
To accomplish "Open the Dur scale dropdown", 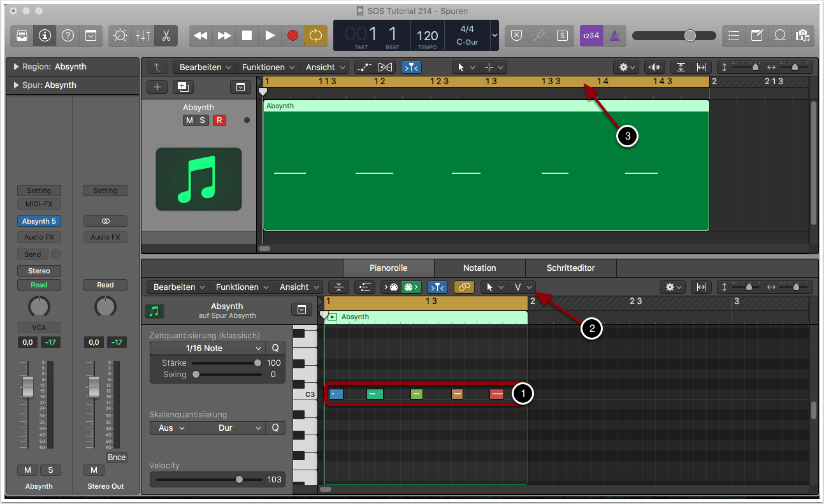I will pos(226,428).
